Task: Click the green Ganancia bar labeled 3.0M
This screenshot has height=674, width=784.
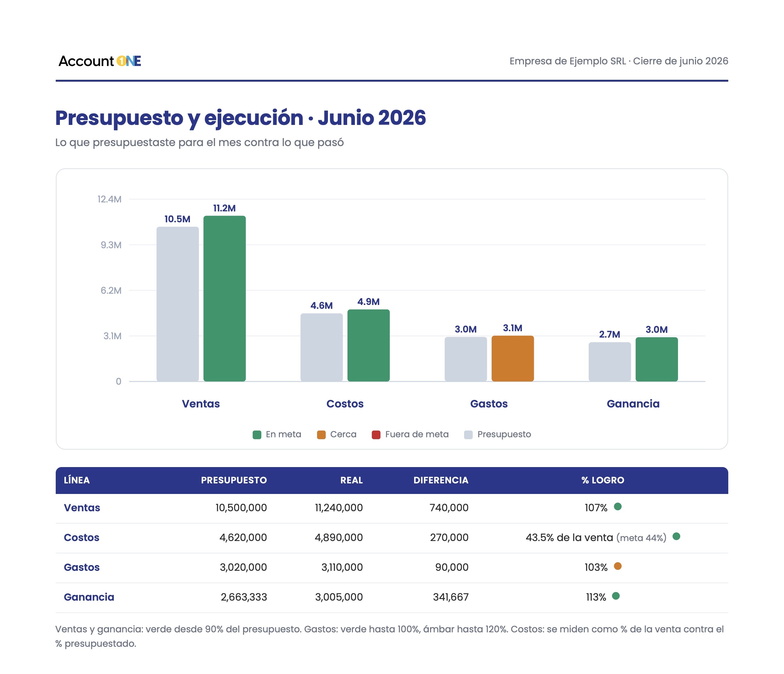Action: click(x=657, y=359)
